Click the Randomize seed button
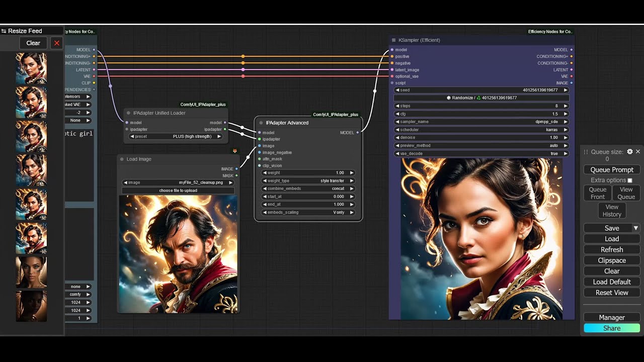The height and width of the screenshot is (362, 644). [481, 98]
